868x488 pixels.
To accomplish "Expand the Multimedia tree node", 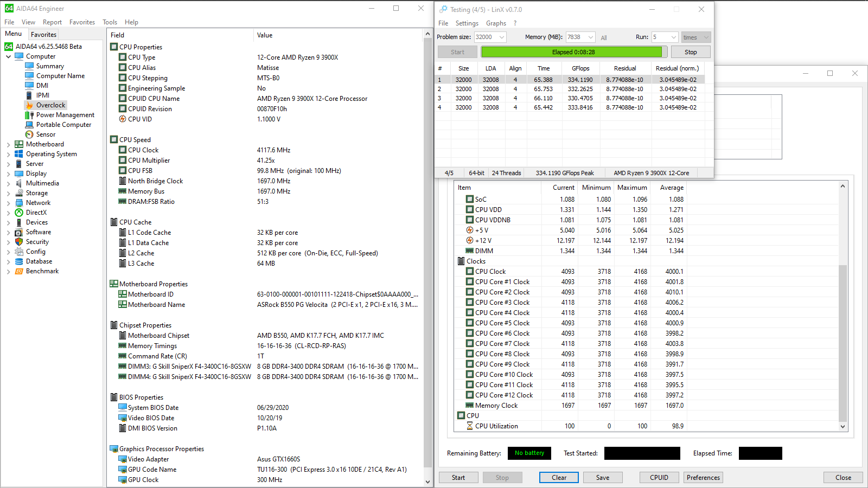I will click(x=9, y=183).
